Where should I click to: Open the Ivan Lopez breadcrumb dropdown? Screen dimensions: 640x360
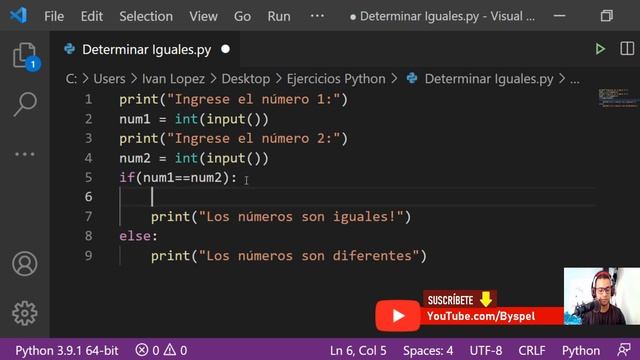pos(173,79)
